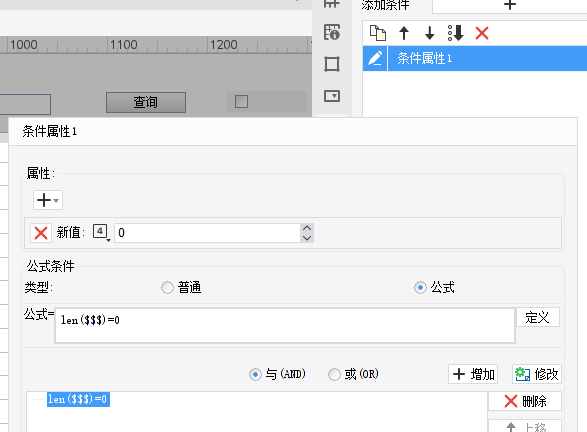Click the sort conditions icon
This screenshot has width=587, height=432.
(456, 33)
